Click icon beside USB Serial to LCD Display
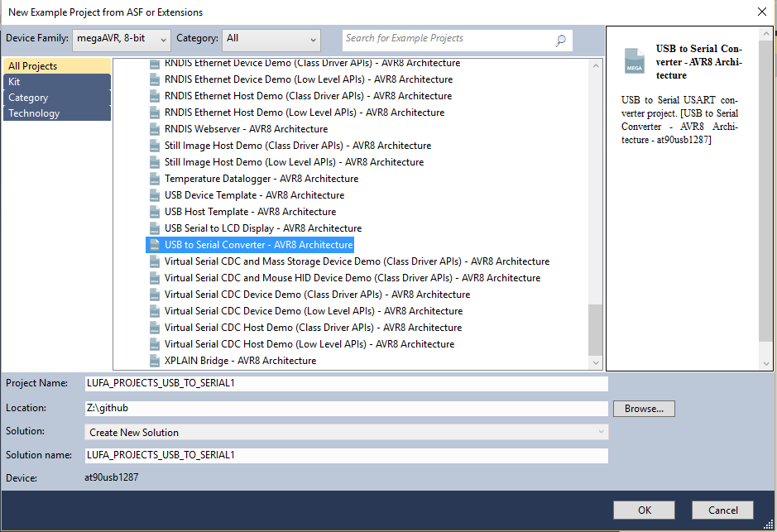Image resolution: width=777 pixels, height=532 pixels. (x=155, y=228)
